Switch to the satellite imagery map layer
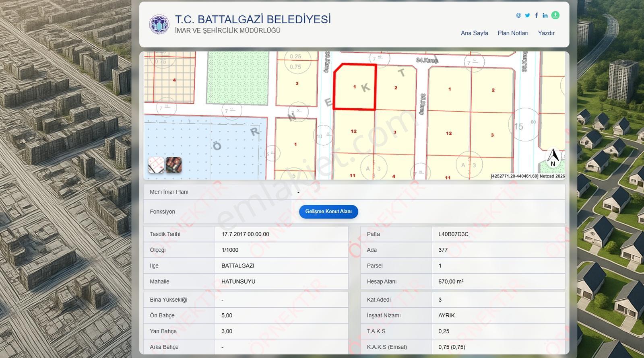This screenshot has height=358, width=644. point(173,165)
